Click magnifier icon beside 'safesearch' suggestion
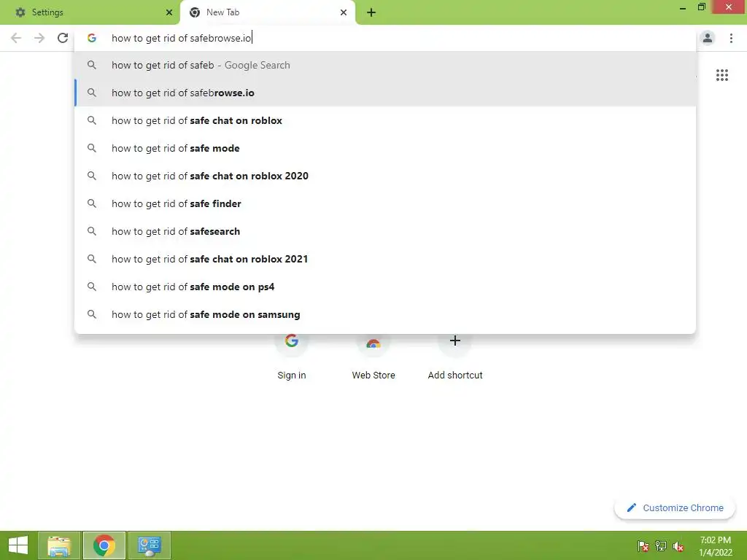747x560 pixels. [x=92, y=231]
